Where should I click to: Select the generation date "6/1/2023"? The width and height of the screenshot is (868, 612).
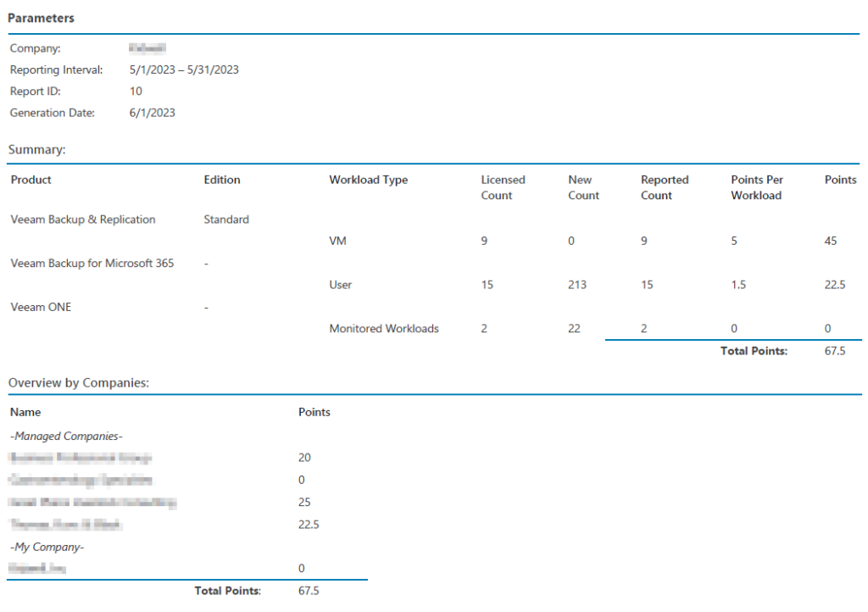[x=153, y=113]
